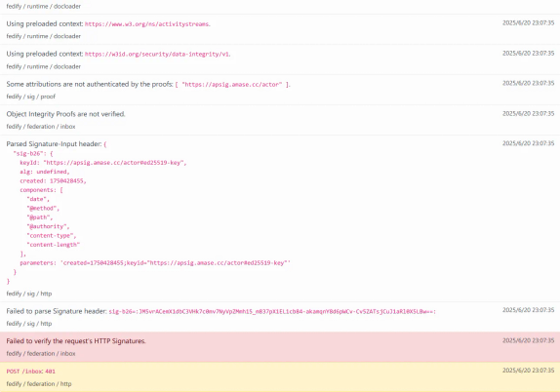Viewport: 560px width, 392px height.
Task: Select the yellow POST /inbox 401 row
Action: pos(280,377)
